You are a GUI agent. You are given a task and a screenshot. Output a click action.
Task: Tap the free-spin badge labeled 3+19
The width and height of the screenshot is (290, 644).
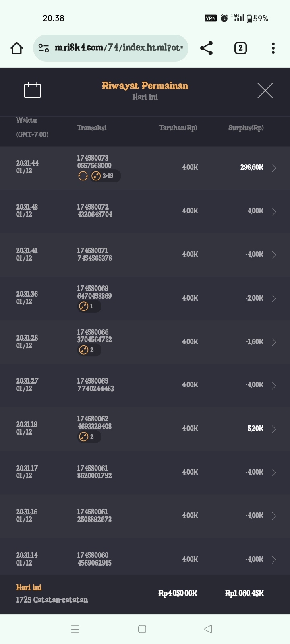pos(105,176)
